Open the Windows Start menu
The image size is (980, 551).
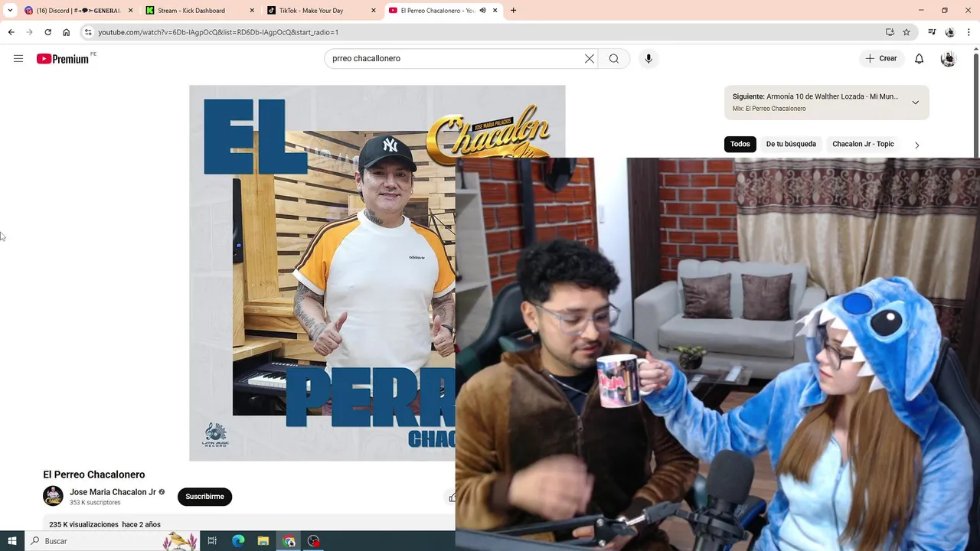point(11,541)
